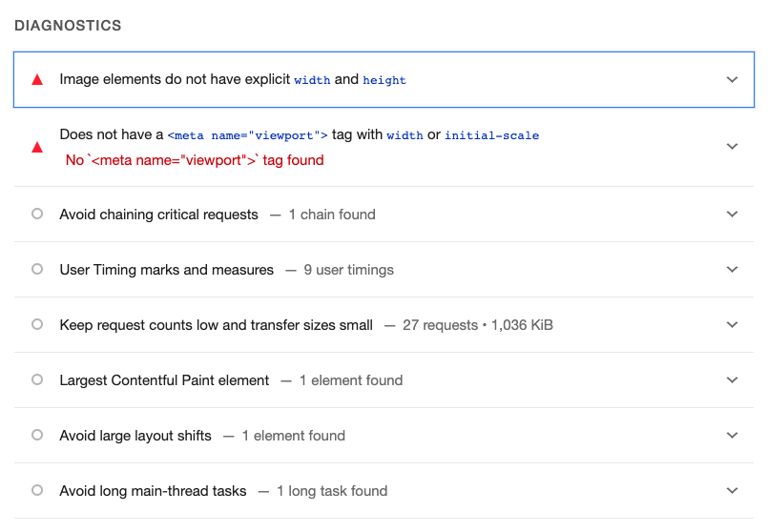Click circle icon beside Largest Contentful Paint element
Image resolution: width=768 pixels, height=532 pixels.
pyautogui.click(x=37, y=379)
